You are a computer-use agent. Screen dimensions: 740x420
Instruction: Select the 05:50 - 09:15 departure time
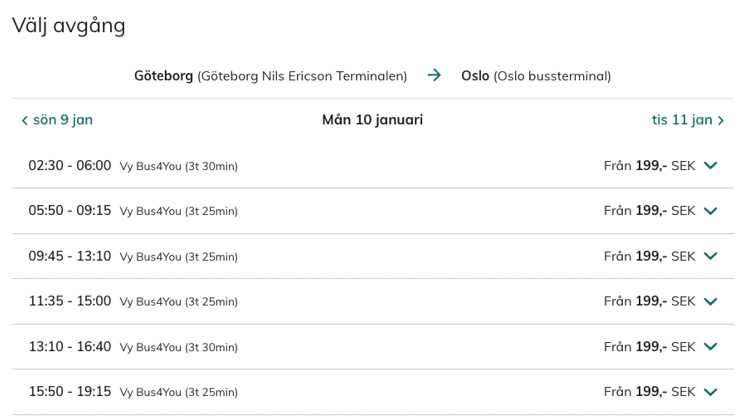pos(69,211)
